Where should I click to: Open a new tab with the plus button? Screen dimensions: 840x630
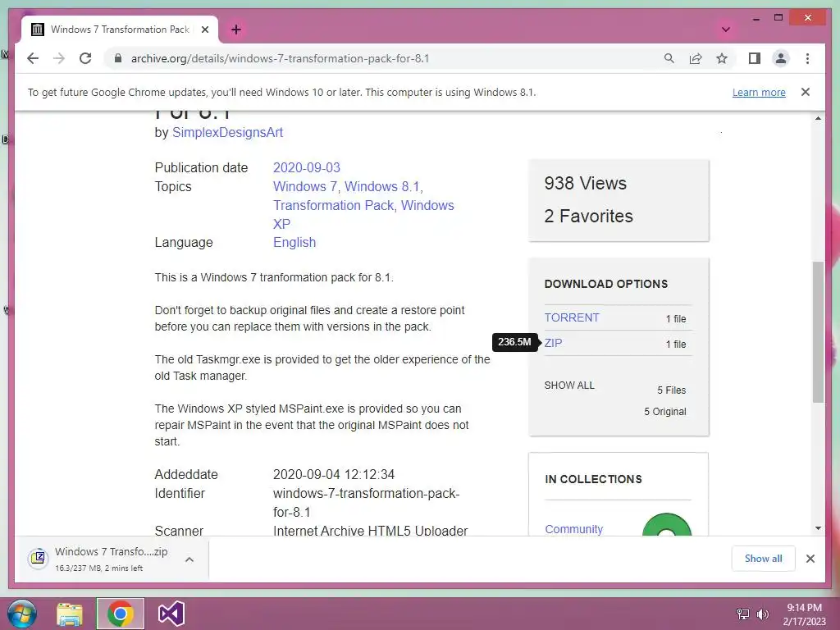pos(236,30)
